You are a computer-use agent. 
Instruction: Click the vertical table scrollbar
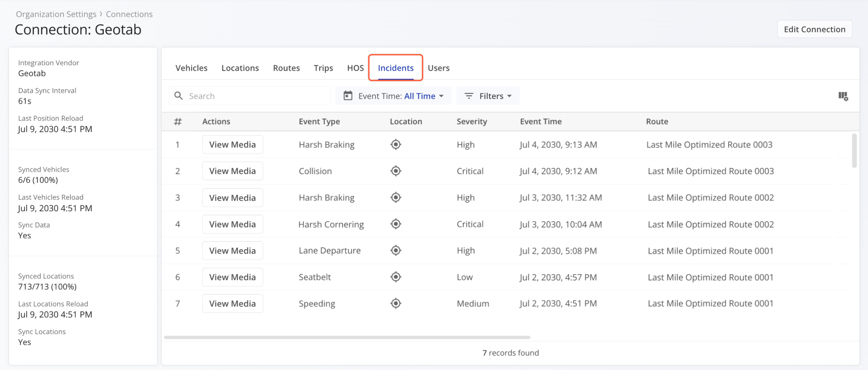coord(854,151)
